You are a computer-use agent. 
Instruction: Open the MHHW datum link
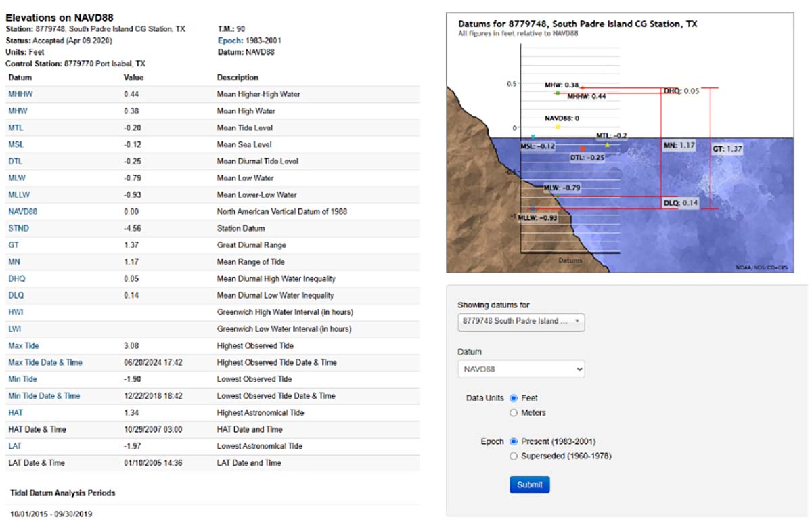(18, 94)
